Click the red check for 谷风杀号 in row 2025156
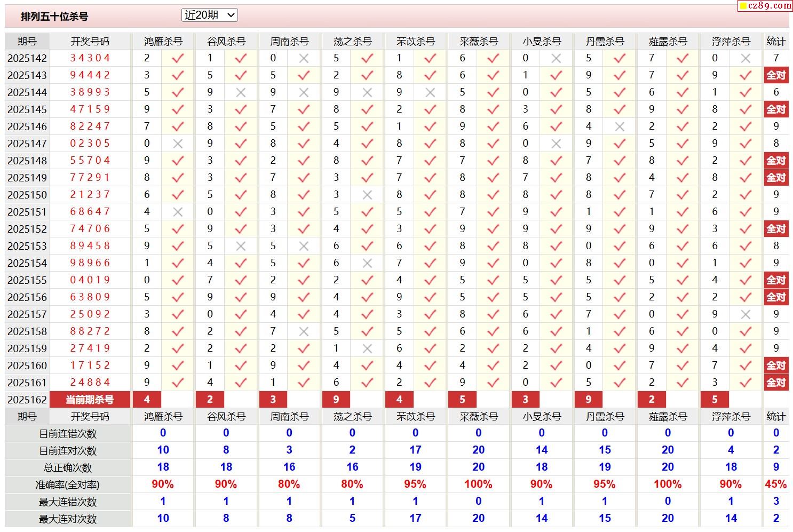The width and height of the screenshot is (793, 532). coord(241,297)
